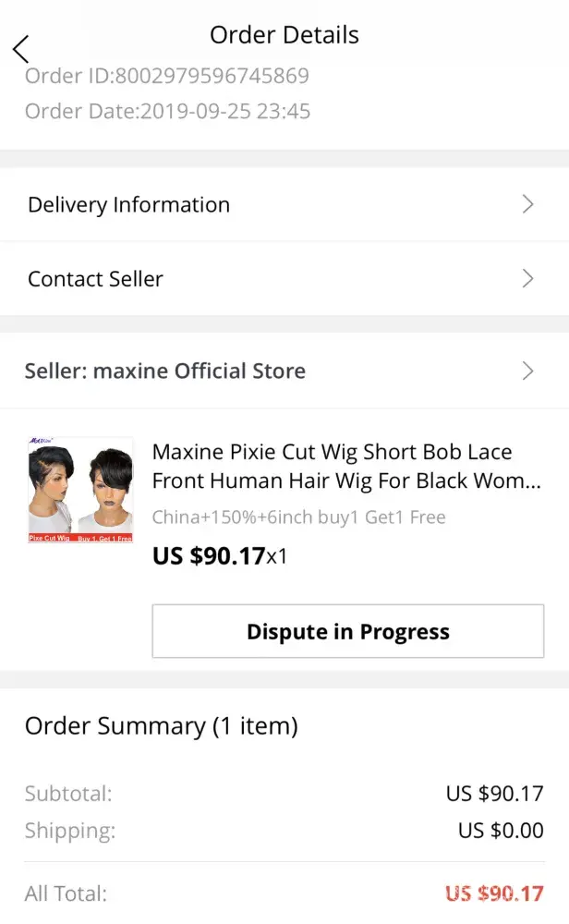Click the China+150%+6inch variant text
Image resolution: width=569 pixels, height=924 pixels.
(x=298, y=517)
